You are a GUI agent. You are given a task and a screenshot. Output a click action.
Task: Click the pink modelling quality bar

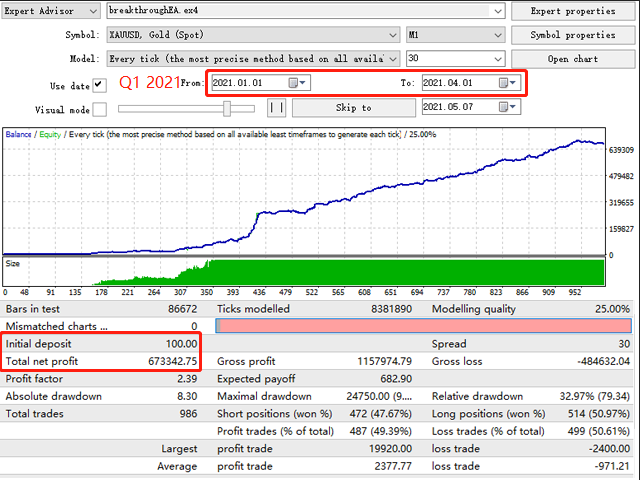coord(423,326)
